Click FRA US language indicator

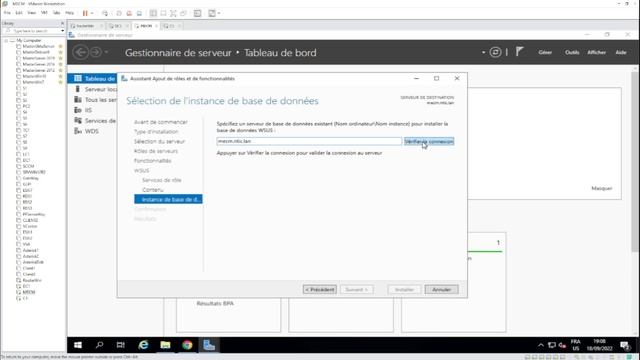(576, 345)
